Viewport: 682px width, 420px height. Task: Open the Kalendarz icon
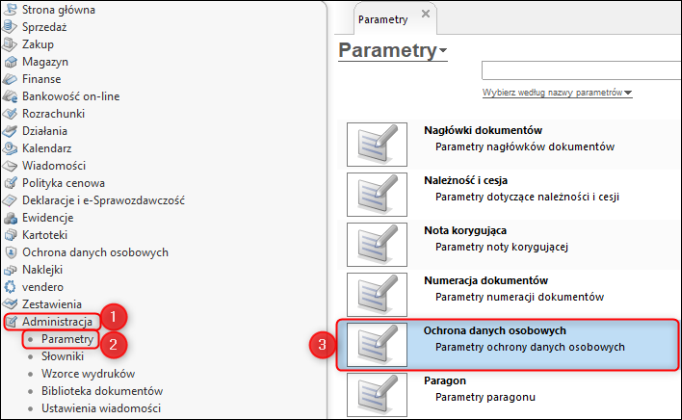[x=10, y=149]
